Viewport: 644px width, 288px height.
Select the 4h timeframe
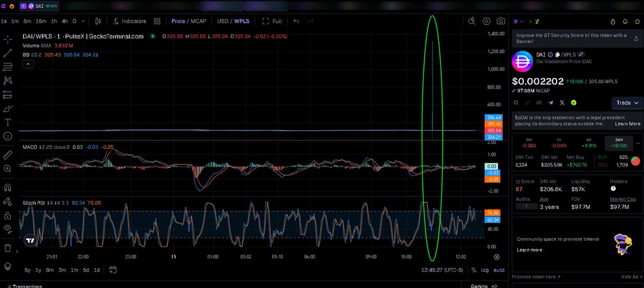tap(65, 21)
